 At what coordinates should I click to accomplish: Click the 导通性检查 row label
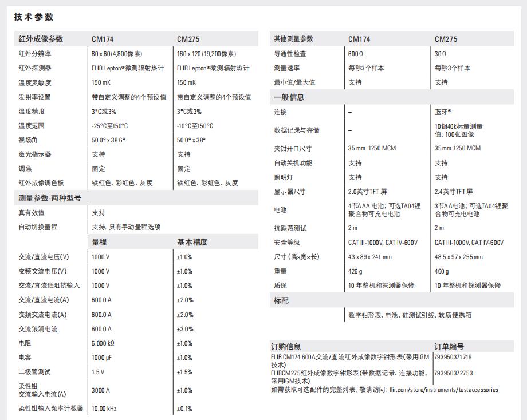click(290, 54)
